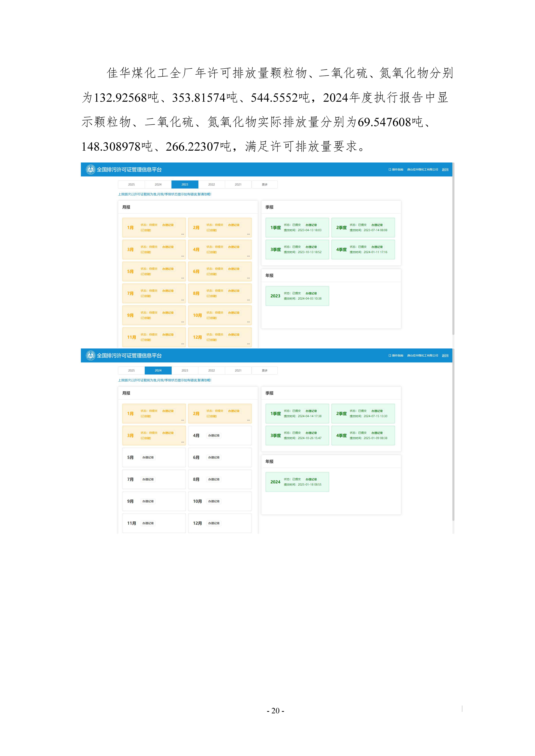Open the 1月 card's ellipsis menu in 2024 view
The image size is (535, 756).
click(183, 420)
